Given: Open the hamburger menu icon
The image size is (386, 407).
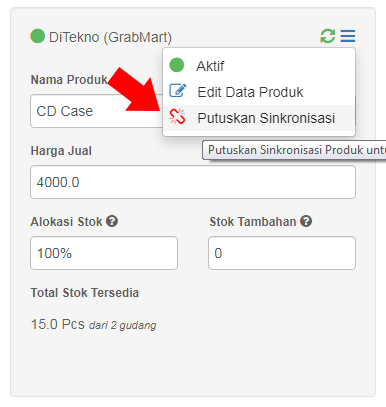Looking at the screenshot, I should coord(348,36).
